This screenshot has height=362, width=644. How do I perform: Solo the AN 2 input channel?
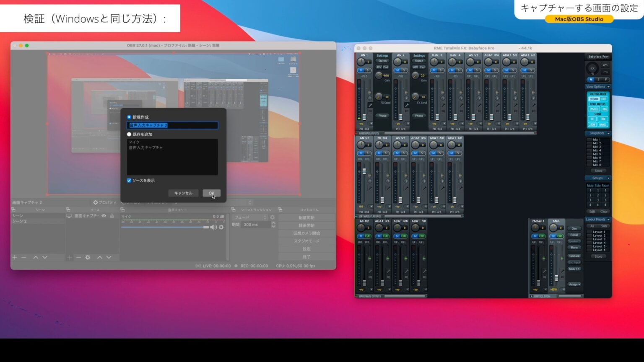(x=404, y=70)
